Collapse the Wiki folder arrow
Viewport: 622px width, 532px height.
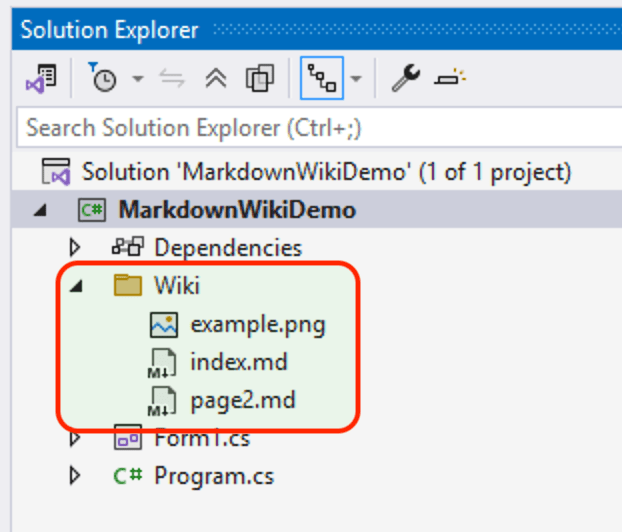[74, 286]
